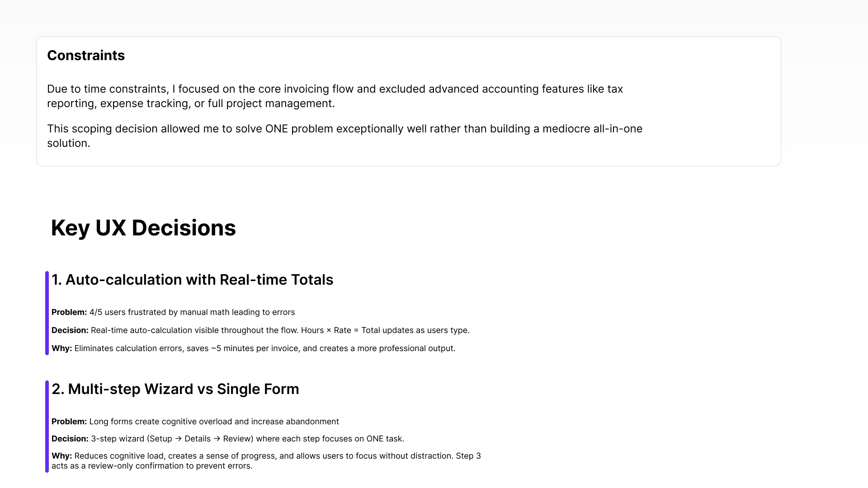Click the paragraph starting "This scoping decision"
The width and height of the screenshot is (868, 488).
[x=344, y=136]
